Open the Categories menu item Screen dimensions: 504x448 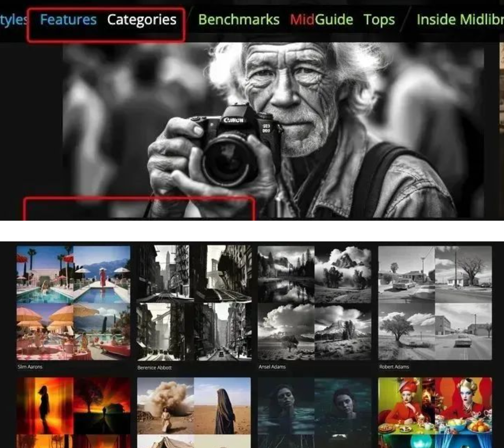142,20
